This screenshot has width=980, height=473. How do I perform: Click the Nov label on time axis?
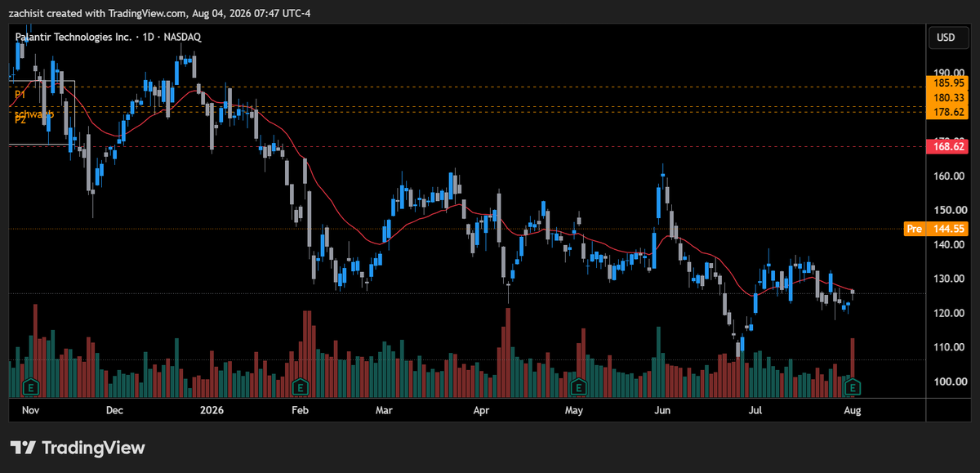[x=30, y=410]
